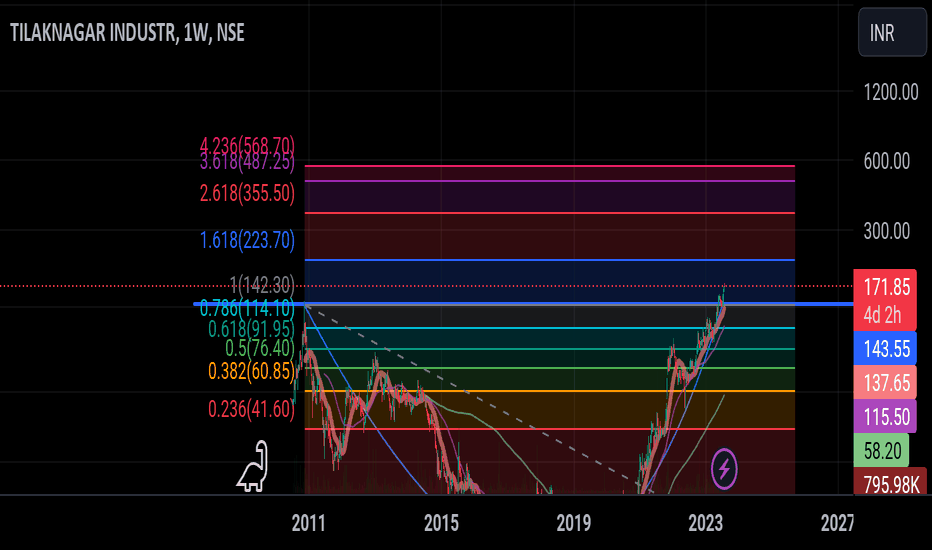The width and height of the screenshot is (932, 550).
Task: Click the 0.618(91.95) Fibonacci label
Action: pyautogui.click(x=251, y=329)
